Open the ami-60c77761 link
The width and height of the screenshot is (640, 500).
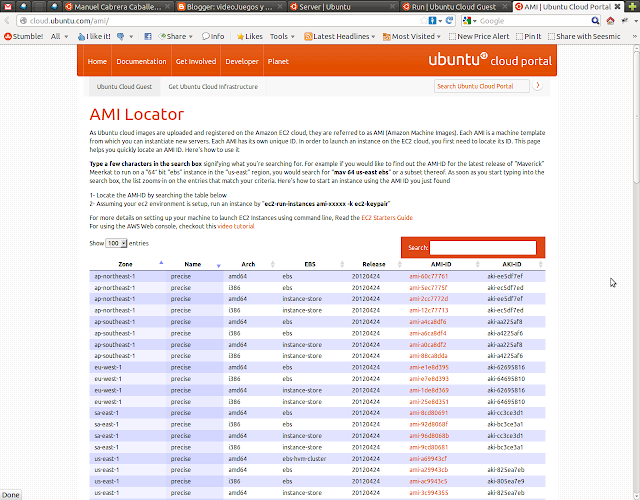(x=429, y=276)
